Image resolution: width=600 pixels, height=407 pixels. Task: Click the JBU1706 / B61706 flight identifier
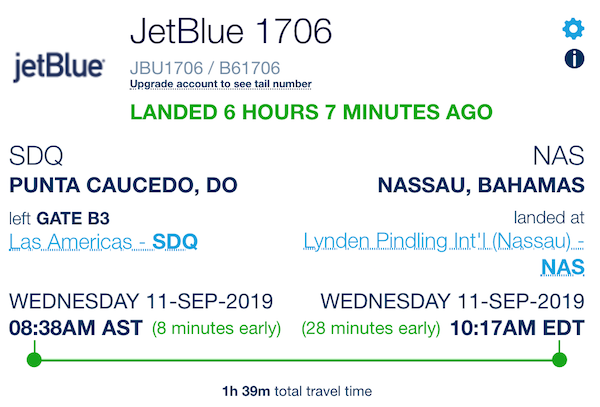tap(205, 68)
